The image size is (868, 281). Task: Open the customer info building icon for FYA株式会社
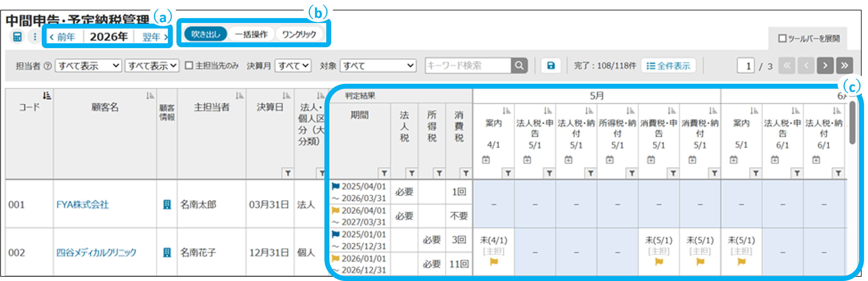pos(167,205)
